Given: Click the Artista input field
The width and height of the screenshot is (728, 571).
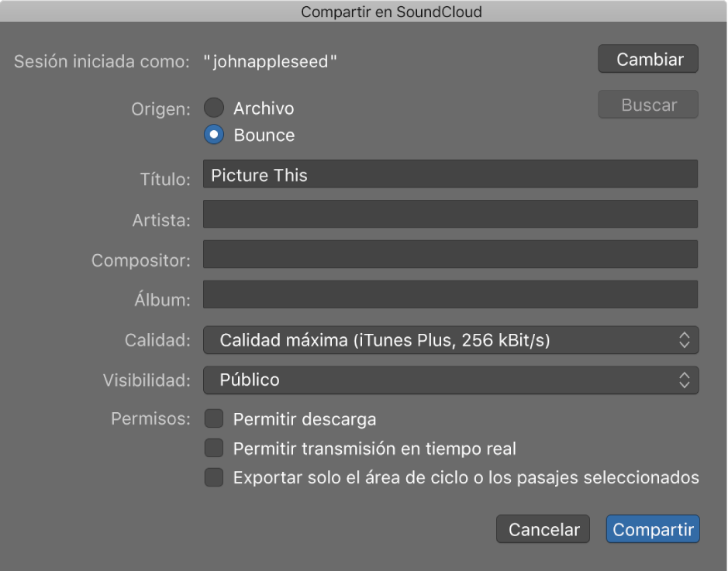Looking at the screenshot, I should [x=450, y=215].
